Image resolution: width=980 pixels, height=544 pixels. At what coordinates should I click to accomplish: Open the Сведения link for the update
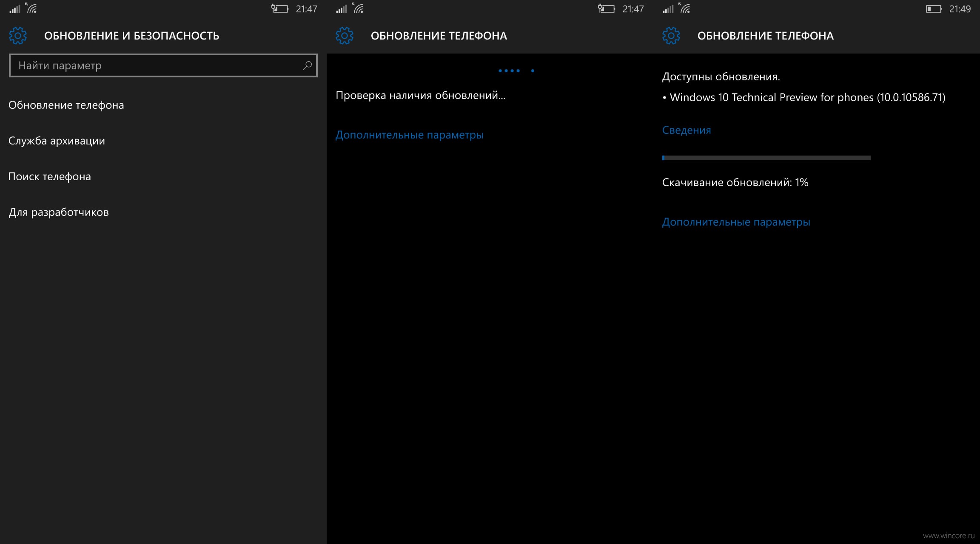[687, 130]
